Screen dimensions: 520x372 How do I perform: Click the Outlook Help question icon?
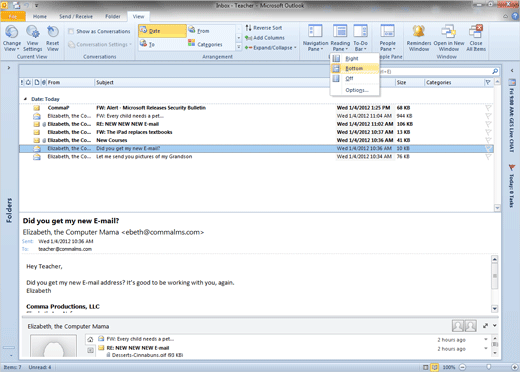(x=515, y=16)
